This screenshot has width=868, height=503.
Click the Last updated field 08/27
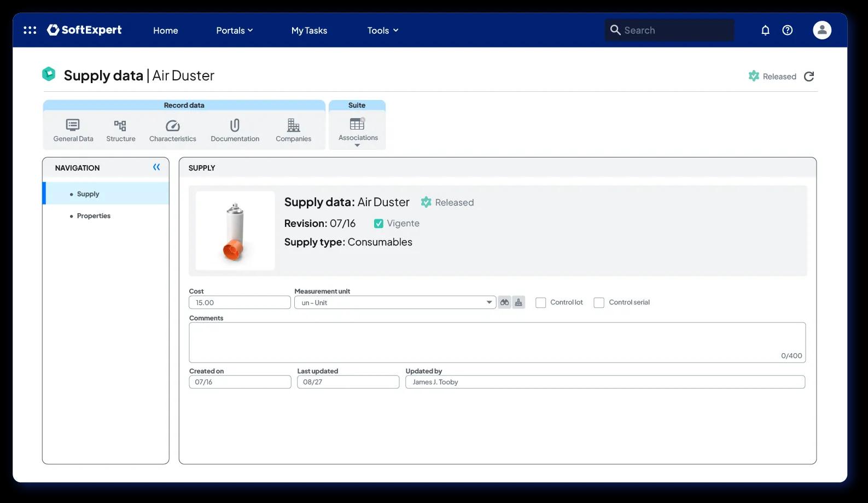pyautogui.click(x=348, y=382)
